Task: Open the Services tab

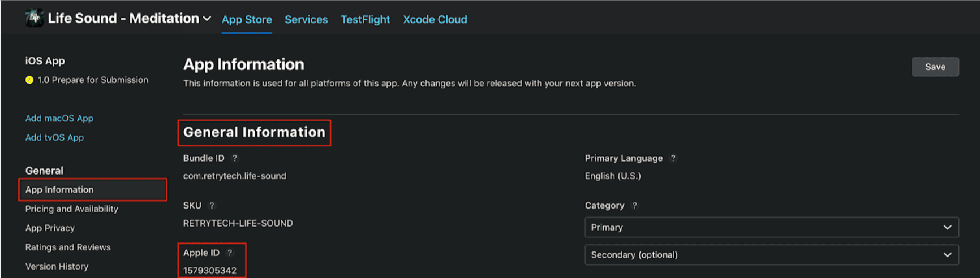Action: (306, 20)
